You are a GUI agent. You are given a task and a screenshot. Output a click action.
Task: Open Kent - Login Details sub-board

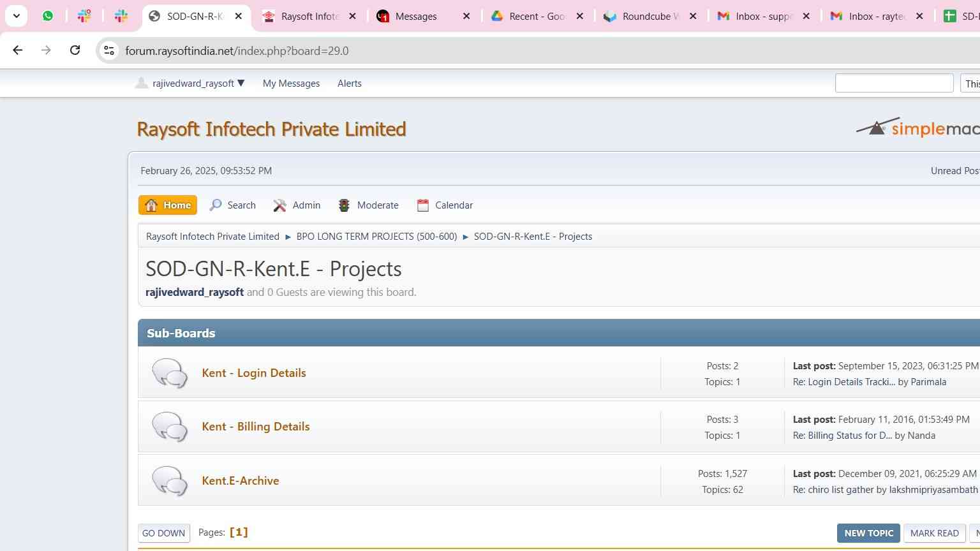(254, 373)
